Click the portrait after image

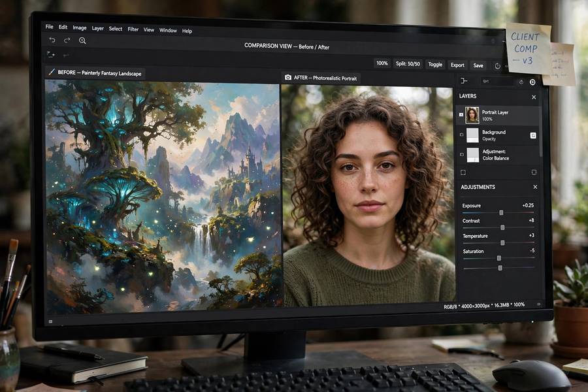[368, 196]
